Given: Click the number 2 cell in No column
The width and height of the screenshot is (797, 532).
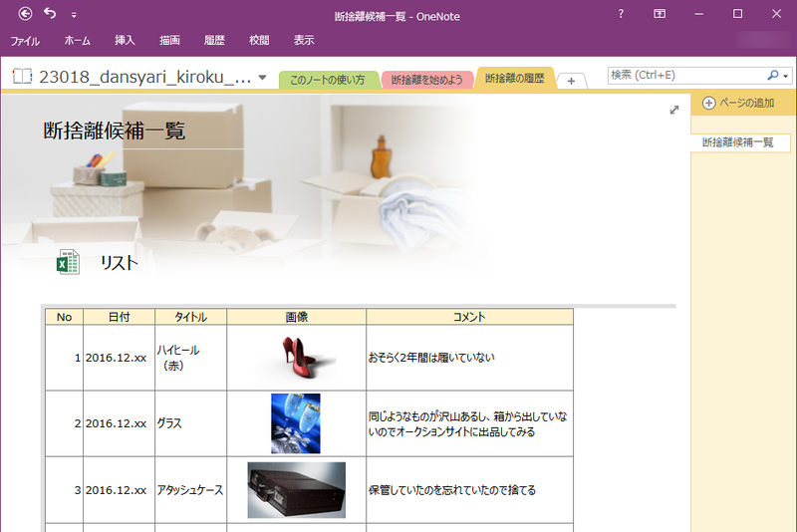Looking at the screenshot, I should point(64,423).
